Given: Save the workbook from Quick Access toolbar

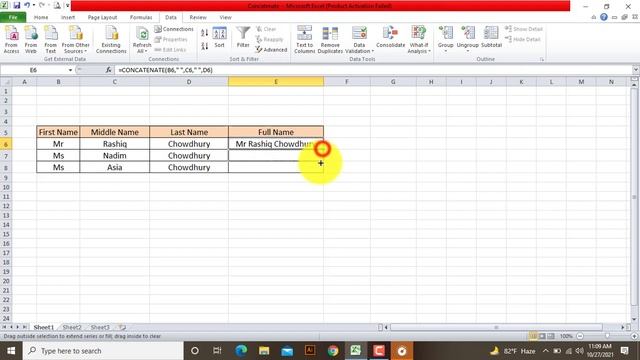Looking at the screenshot, I should tap(17, 5).
